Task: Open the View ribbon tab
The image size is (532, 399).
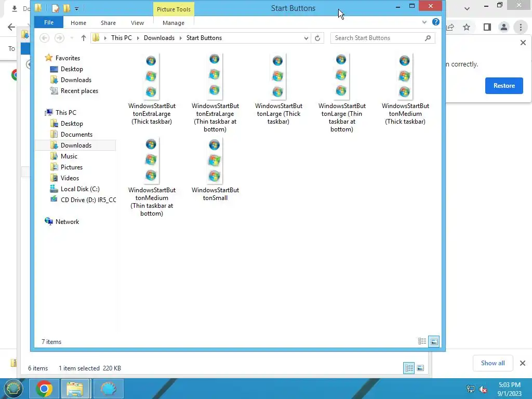Action: point(137,23)
